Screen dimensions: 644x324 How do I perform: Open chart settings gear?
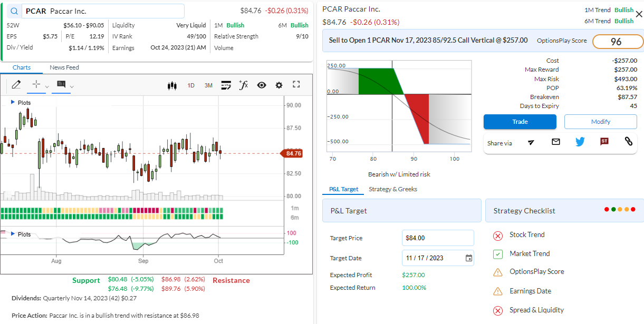279,85
